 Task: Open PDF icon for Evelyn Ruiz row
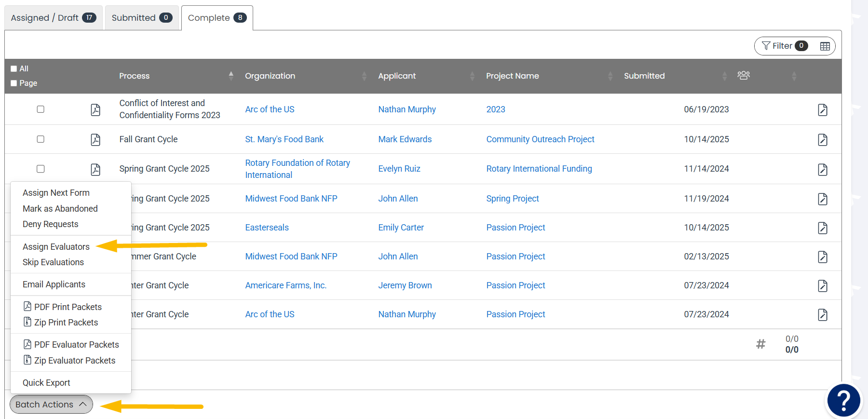click(x=95, y=170)
